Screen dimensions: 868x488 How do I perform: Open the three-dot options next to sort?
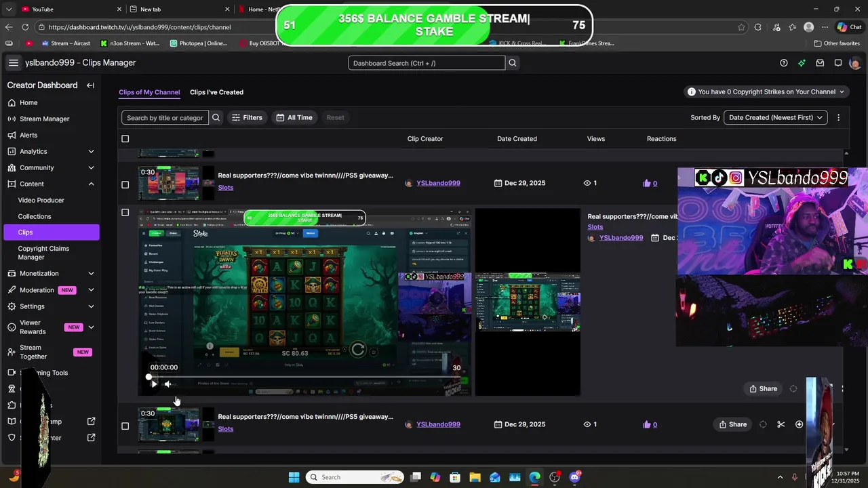tap(838, 117)
